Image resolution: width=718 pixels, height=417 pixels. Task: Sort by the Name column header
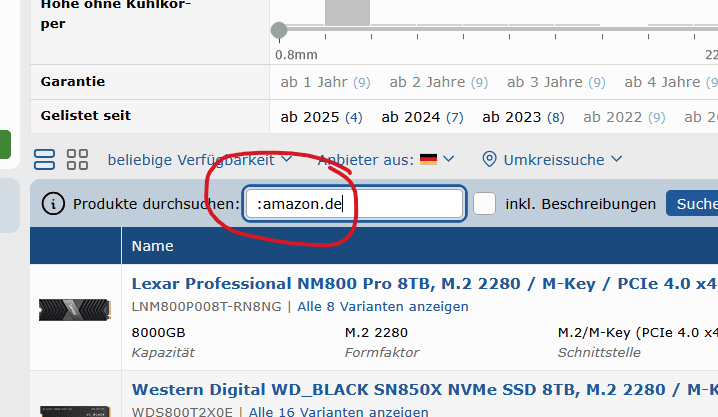click(x=152, y=246)
